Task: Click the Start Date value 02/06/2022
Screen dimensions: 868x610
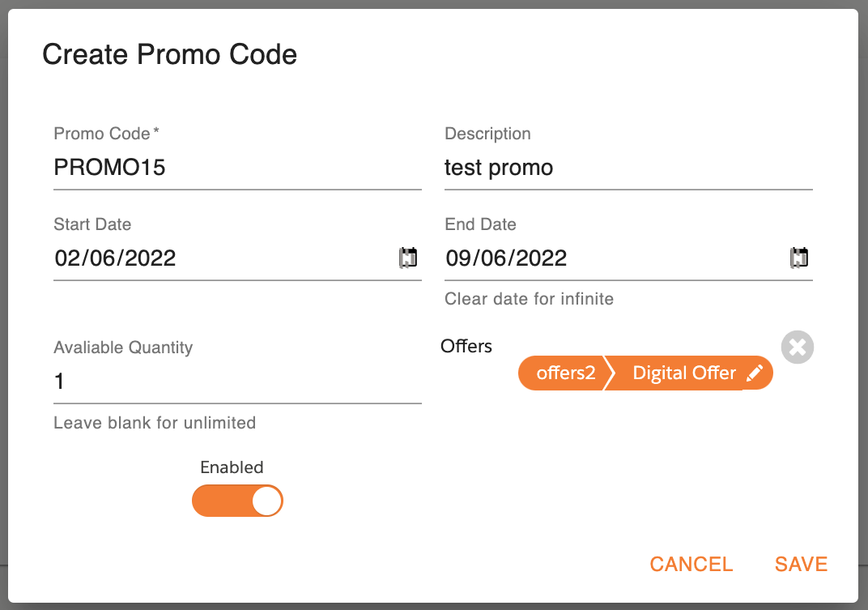Action: (x=116, y=258)
